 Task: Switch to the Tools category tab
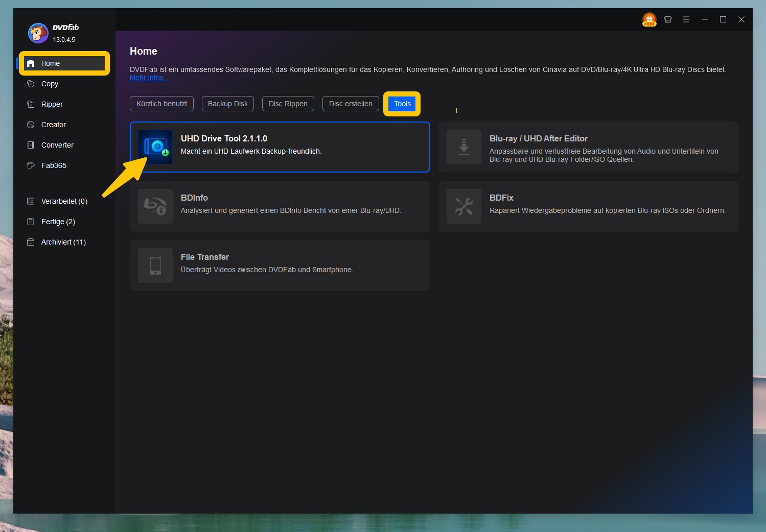coord(402,104)
